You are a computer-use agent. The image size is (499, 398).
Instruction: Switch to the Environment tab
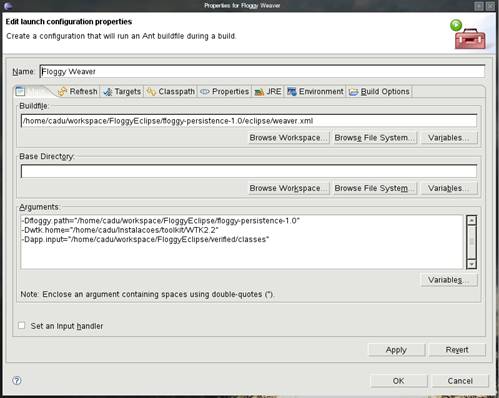point(315,91)
